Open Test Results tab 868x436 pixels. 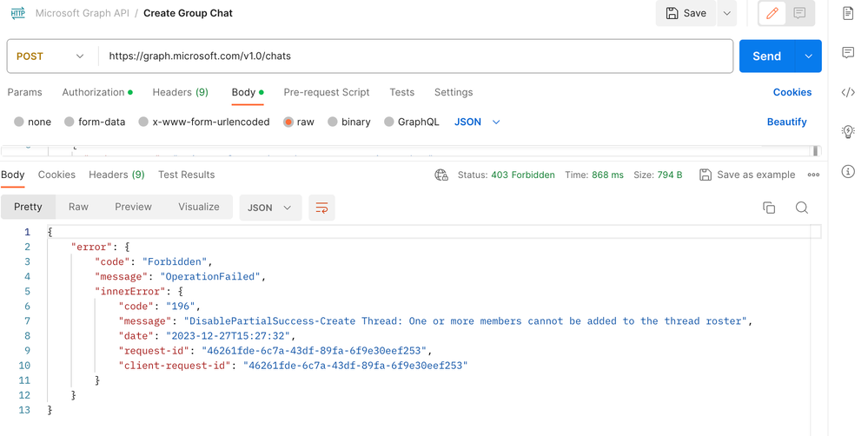187,175
